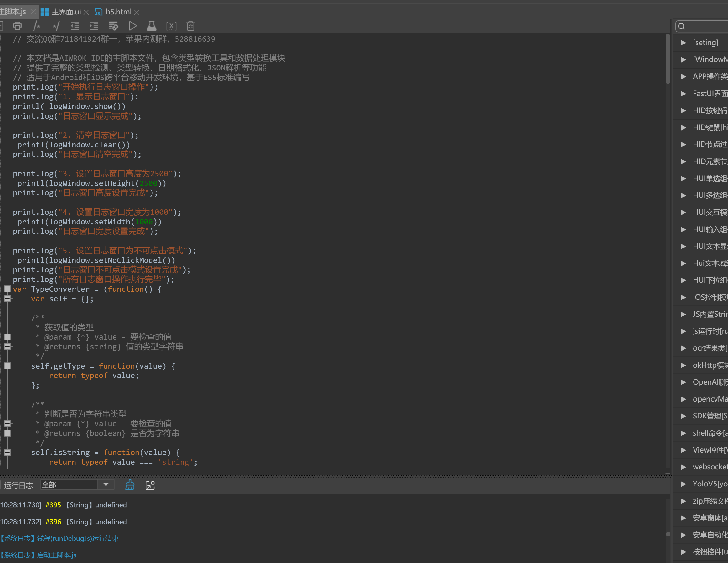Click the trash refresh icon
This screenshot has height=563, width=728.
[190, 26]
